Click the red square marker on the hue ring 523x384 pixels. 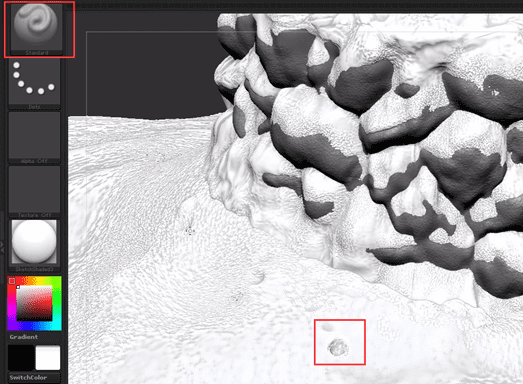[x=12, y=281]
